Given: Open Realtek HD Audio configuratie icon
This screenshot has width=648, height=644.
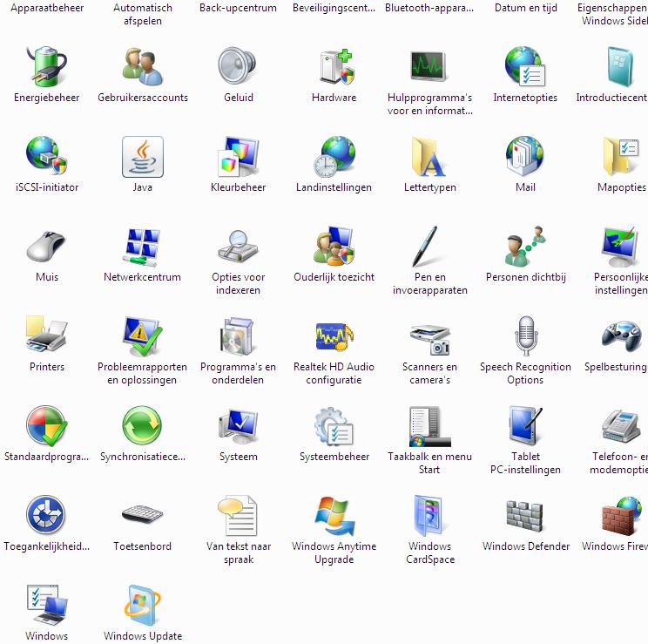Looking at the screenshot, I should coord(334,336).
